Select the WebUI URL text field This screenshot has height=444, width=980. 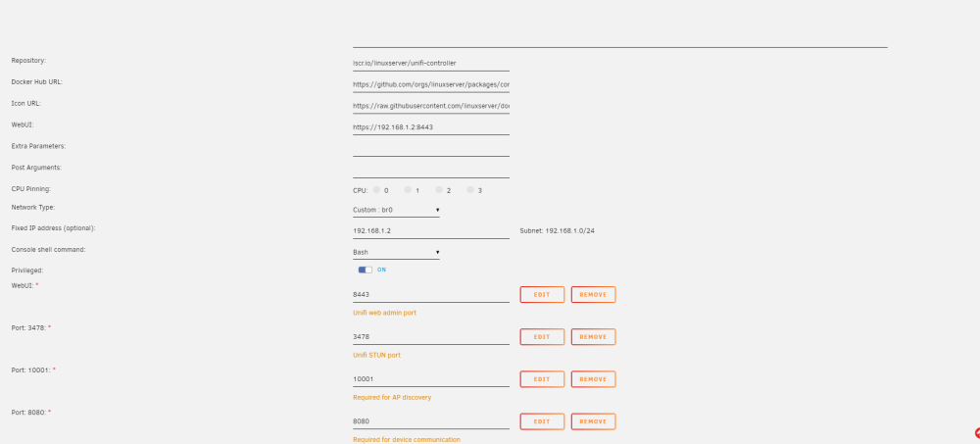431,127
